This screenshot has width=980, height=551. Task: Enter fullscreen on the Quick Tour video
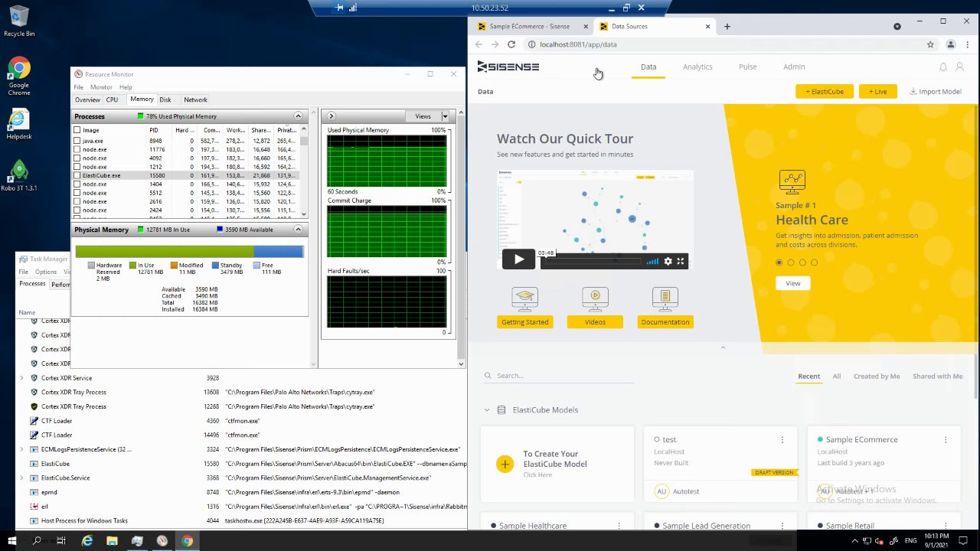pos(680,261)
